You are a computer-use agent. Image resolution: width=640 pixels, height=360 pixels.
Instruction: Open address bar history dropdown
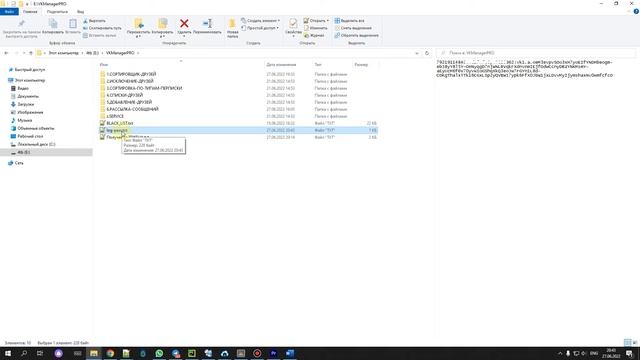[417, 53]
